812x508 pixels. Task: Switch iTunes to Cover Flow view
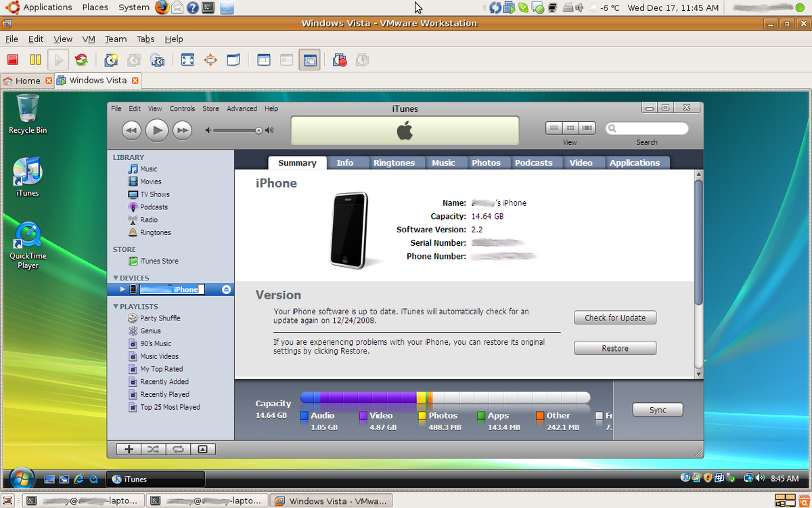(587, 128)
